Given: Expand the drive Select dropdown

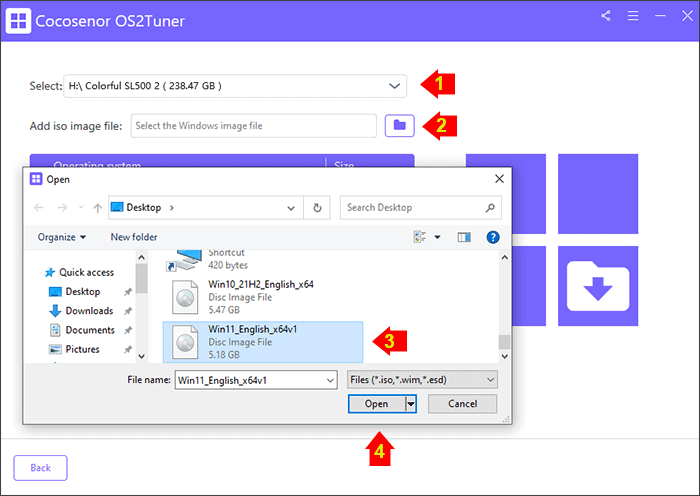Looking at the screenshot, I should (x=394, y=86).
